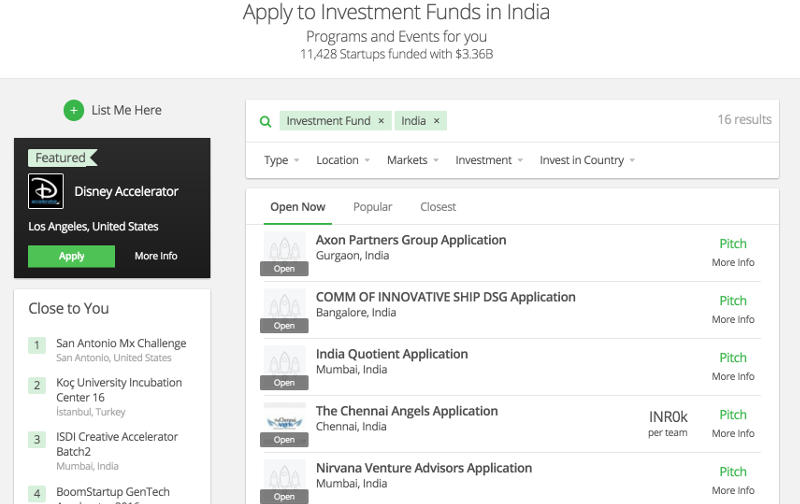Viewport: 800px width, 504px height.
Task: Switch to the Popular tab
Action: 372,207
